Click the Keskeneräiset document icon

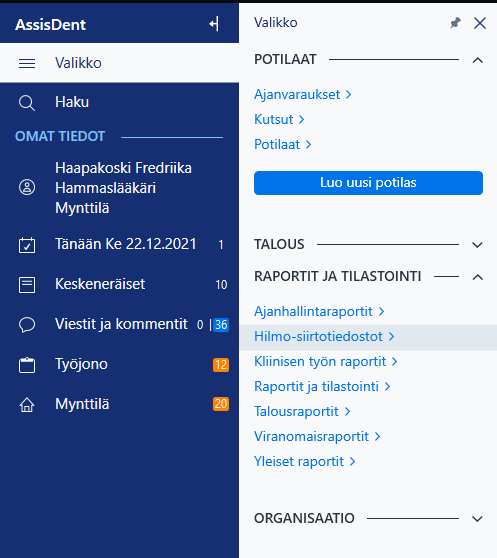pyautogui.click(x=27, y=285)
